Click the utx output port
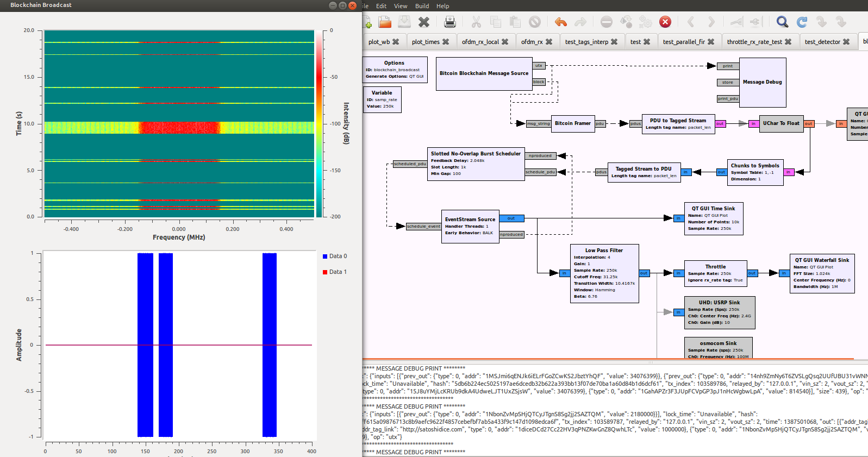Image resolution: width=868 pixels, height=457 pixels. point(539,66)
